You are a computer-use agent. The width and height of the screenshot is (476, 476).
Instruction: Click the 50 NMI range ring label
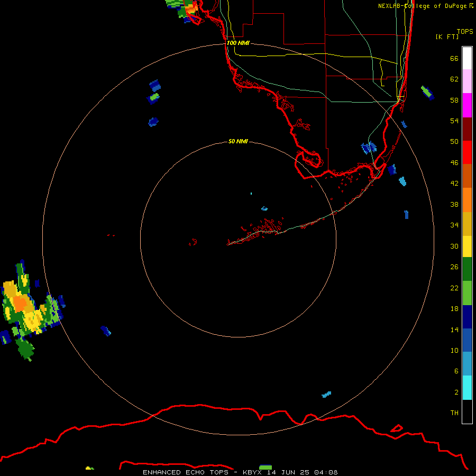click(238, 141)
